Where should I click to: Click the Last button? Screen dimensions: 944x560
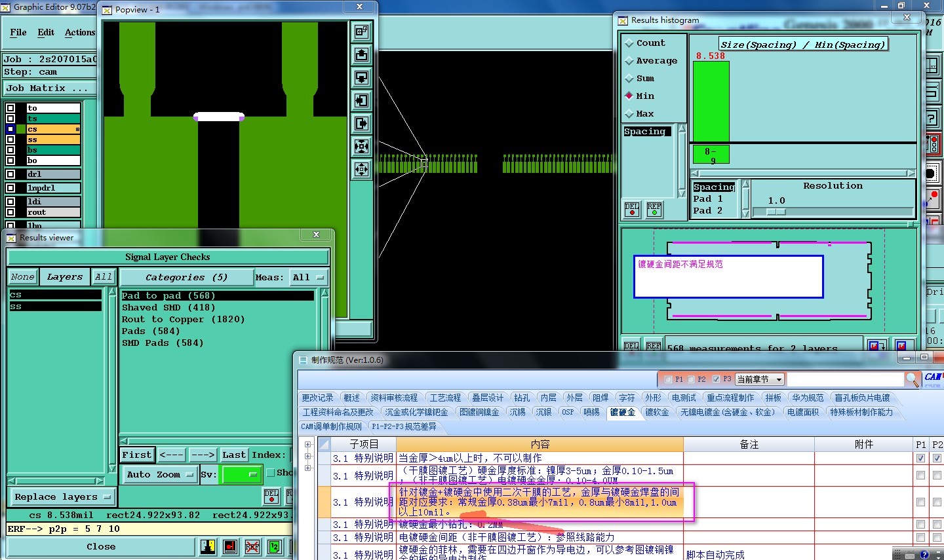click(234, 455)
